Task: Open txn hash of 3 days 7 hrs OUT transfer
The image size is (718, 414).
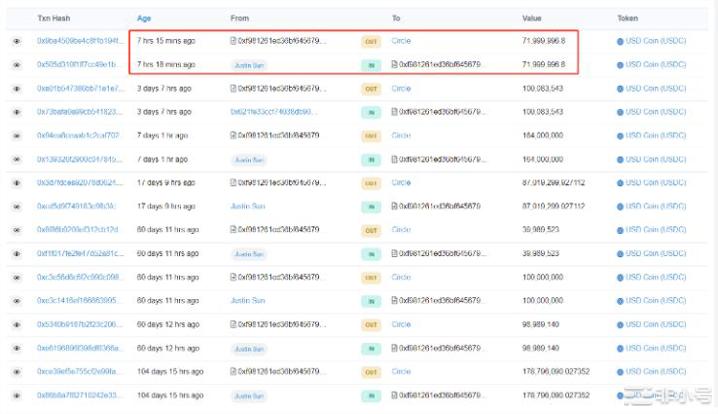Action: (x=80, y=88)
